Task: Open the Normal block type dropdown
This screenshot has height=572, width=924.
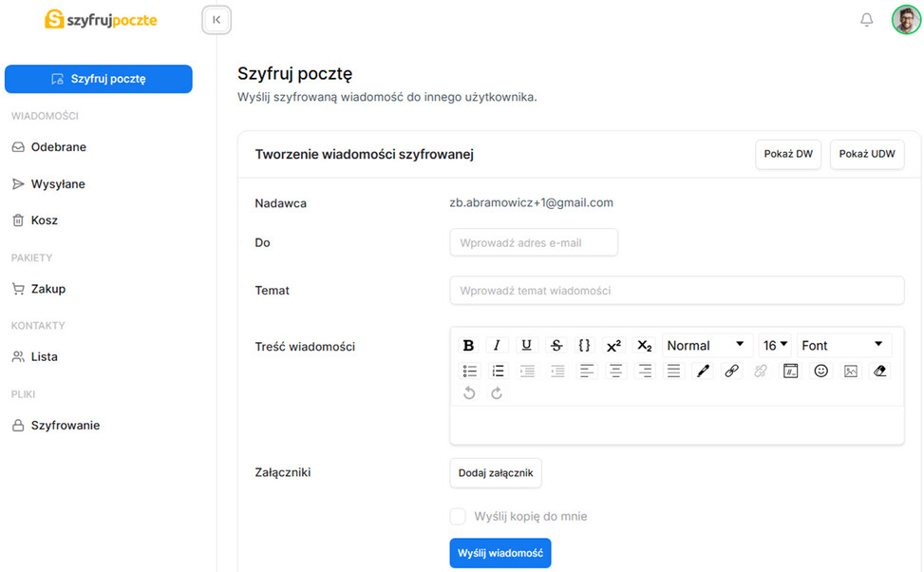Action: [707, 346]
